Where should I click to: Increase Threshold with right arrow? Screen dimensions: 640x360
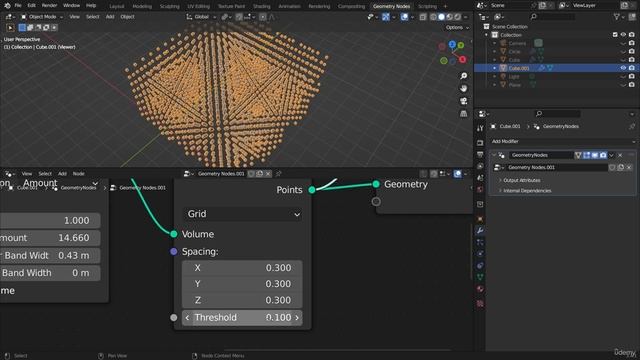pos(297,318)
